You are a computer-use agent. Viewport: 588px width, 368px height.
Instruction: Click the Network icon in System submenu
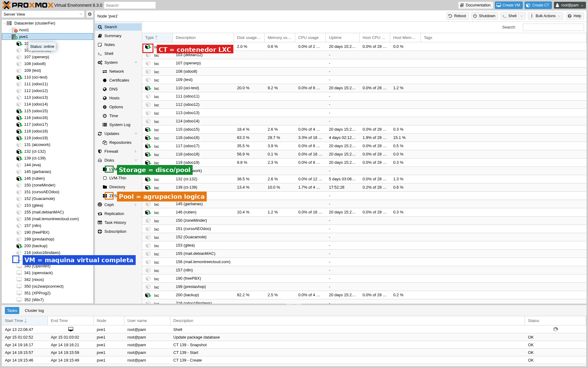click(x=105, y=71)
